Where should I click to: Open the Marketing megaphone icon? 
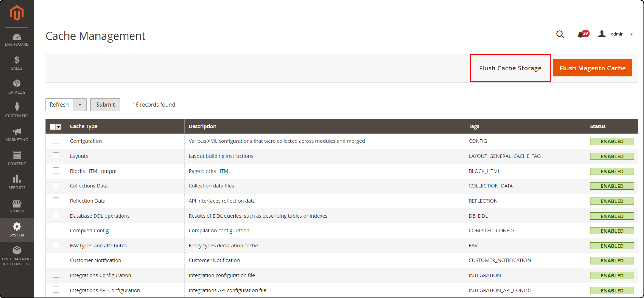point(17,132)
